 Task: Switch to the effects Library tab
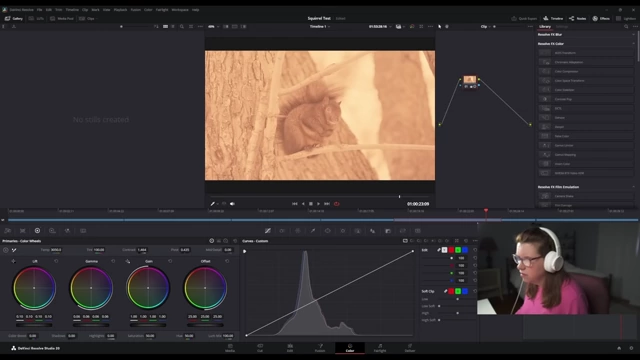pos(545,27)
